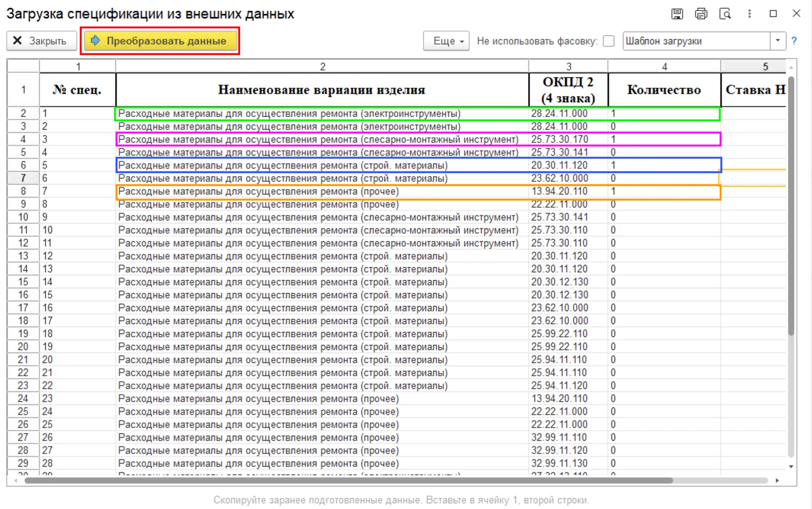Expand the Шаблон загрузки dropdown arrow
812x509 pixels.
778,41
